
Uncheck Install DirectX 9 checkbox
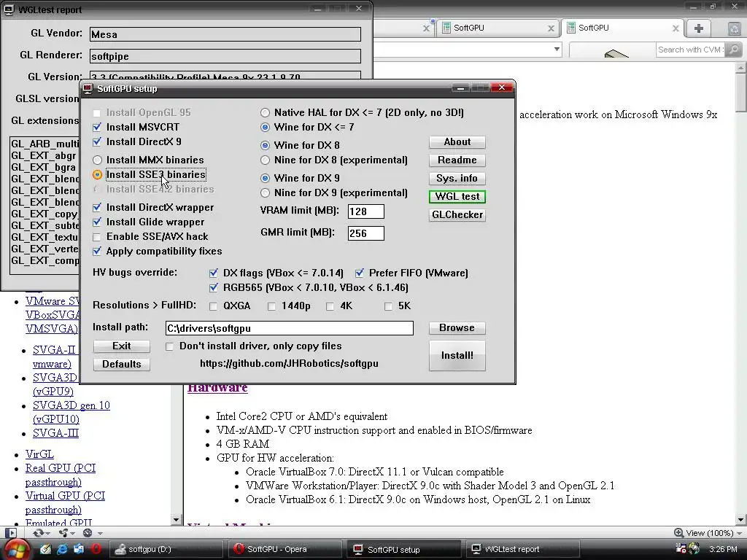tap(97, 142)
